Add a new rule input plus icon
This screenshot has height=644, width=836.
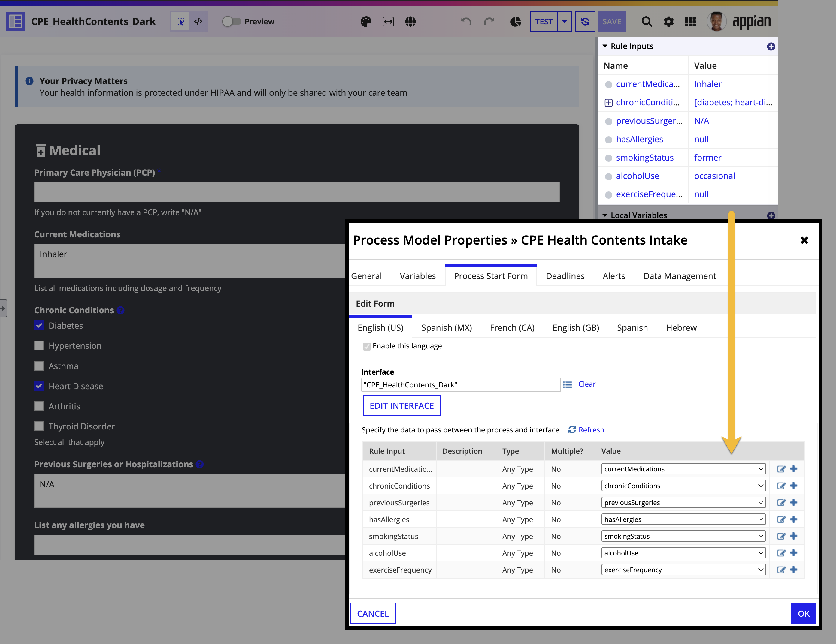coord(771,46)
